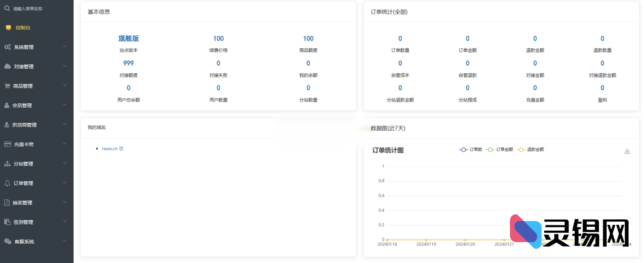Click the 订单管理 bell icon

7,183
